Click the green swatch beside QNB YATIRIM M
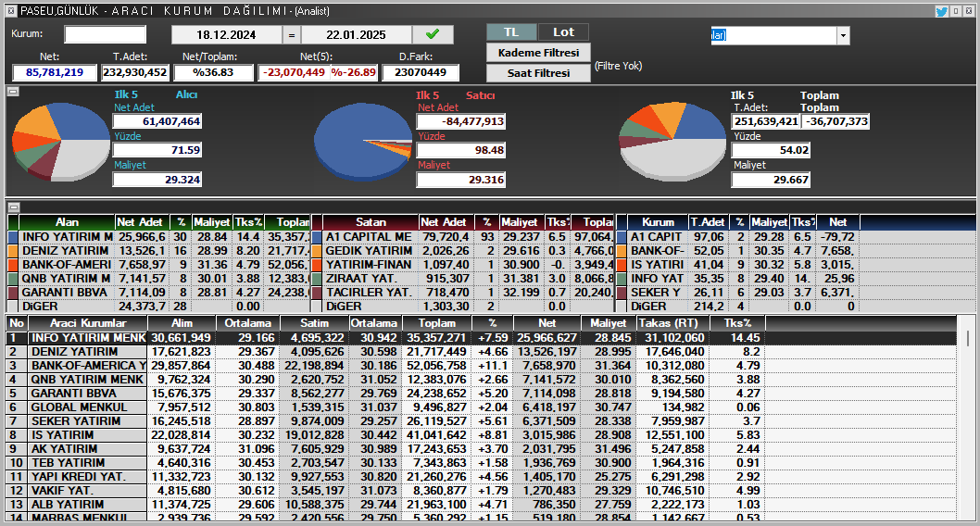Image resolution: width=980 pixels, height=526 pixels. [13, 279]
